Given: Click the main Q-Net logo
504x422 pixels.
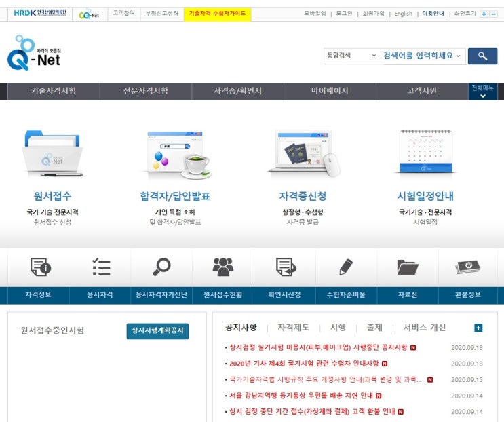Looking at the screenshot, I should pos(34,53).
